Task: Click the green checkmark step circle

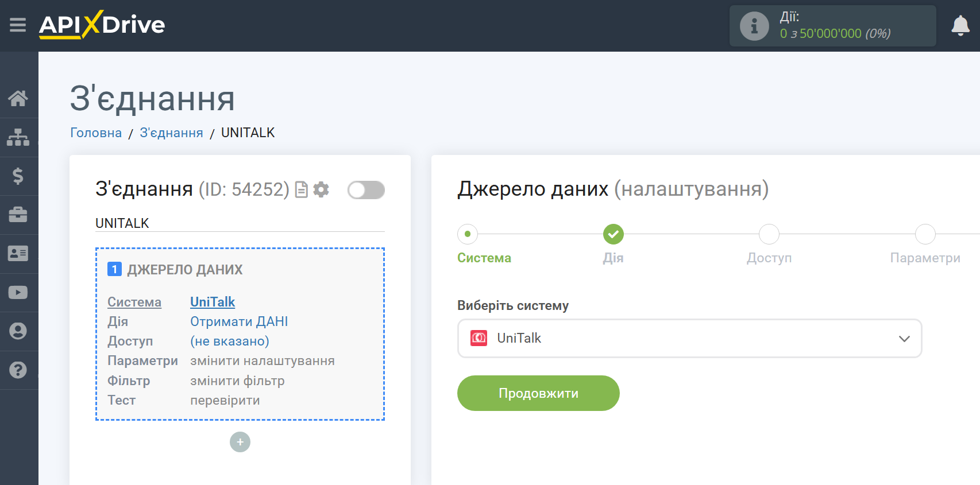Action: point(613,234)
